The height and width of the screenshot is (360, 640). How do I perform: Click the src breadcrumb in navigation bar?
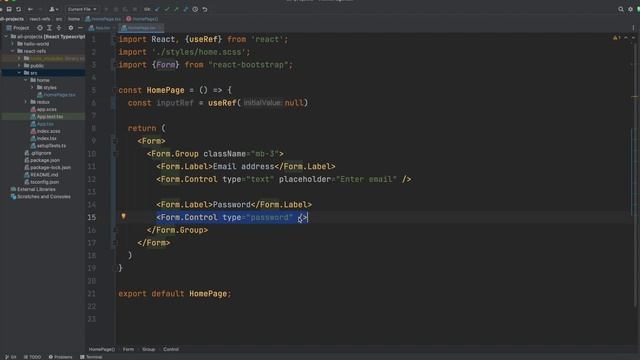[59, 19]
